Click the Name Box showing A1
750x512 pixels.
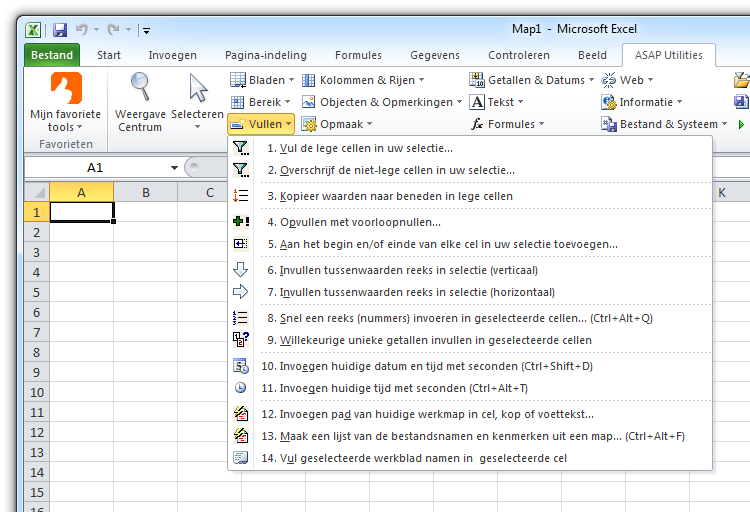(x=95, y=167)
